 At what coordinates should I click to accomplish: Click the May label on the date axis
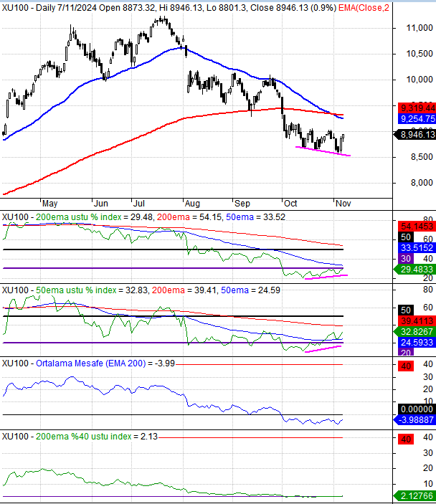pyautogui.click(x=49, y=204)
